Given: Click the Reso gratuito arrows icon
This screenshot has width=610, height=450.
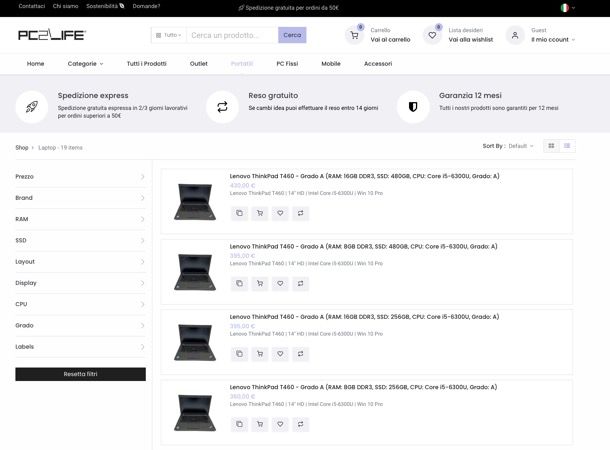Looking at the screenshot, I should [222, 107].
